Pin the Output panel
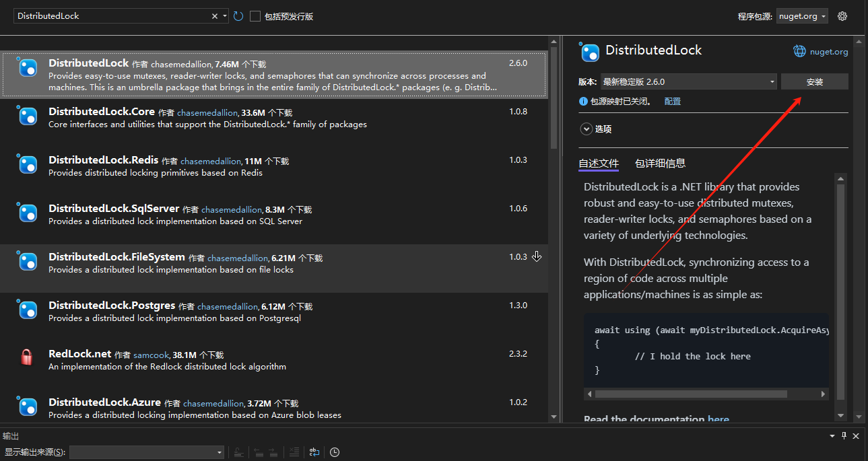868x461 pixels. click(x=844, y=436)
